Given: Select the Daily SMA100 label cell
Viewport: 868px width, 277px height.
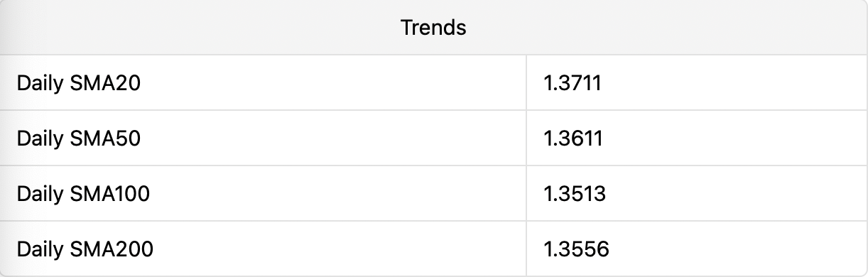Looking at the screenshot, I should click(x=263, y=194).
